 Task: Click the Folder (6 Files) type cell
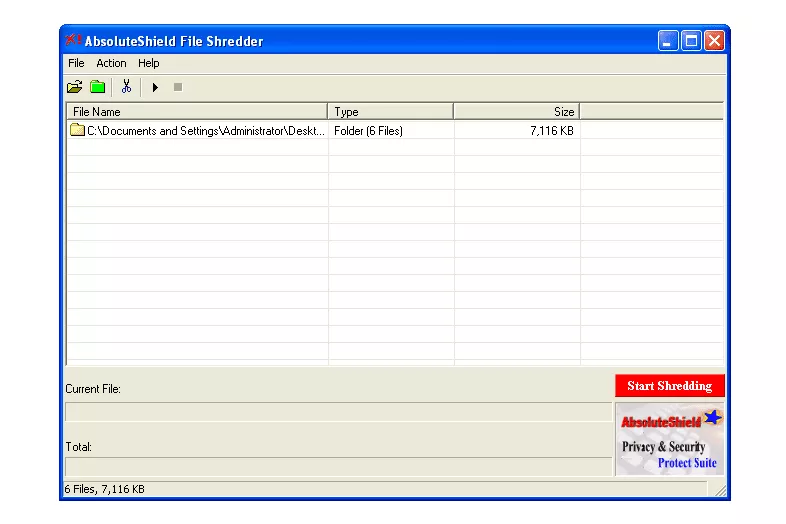click(x=368, y=131)
